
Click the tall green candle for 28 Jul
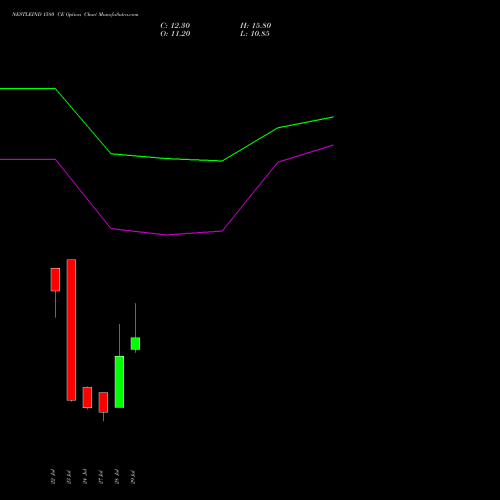[x=119, y=382]
